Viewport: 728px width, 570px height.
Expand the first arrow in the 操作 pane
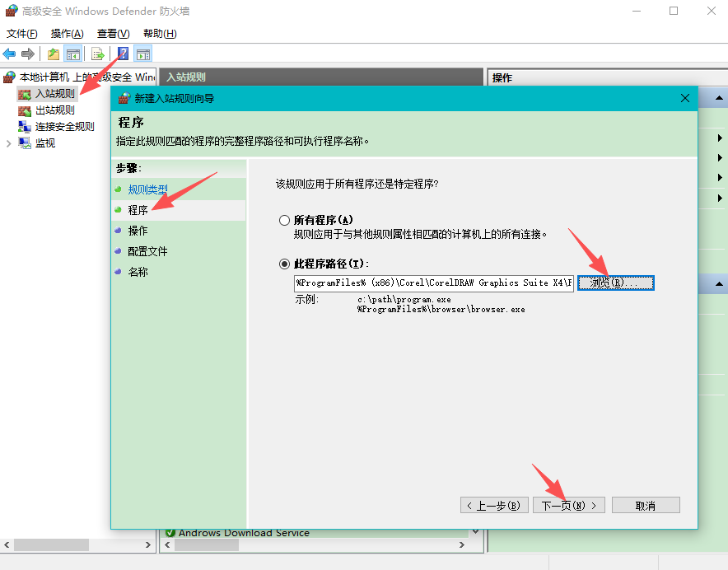pyautogui.click(x=721, y=137)
